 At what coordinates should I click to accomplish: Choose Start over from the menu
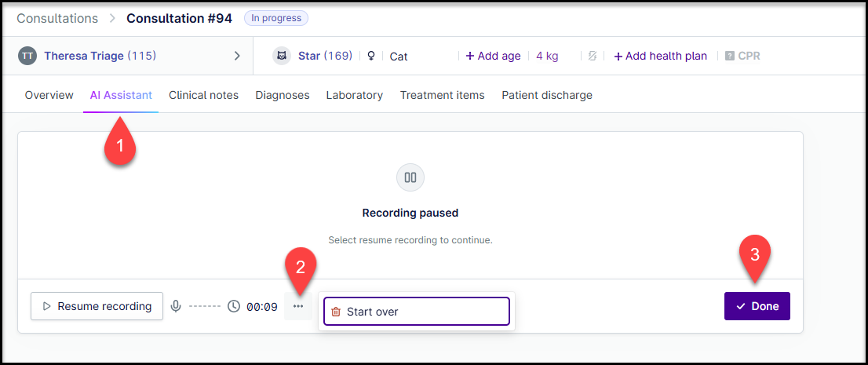[416, 312]
